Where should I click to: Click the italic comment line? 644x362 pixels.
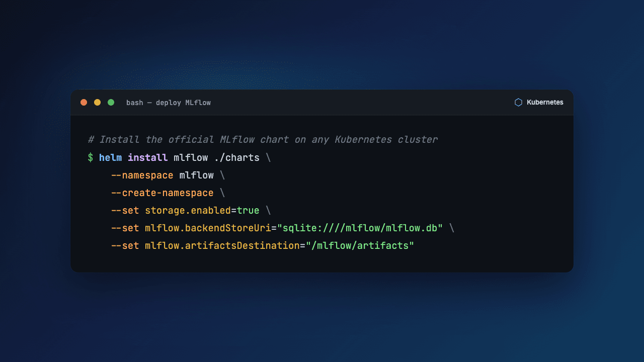[x=263, y=139]
